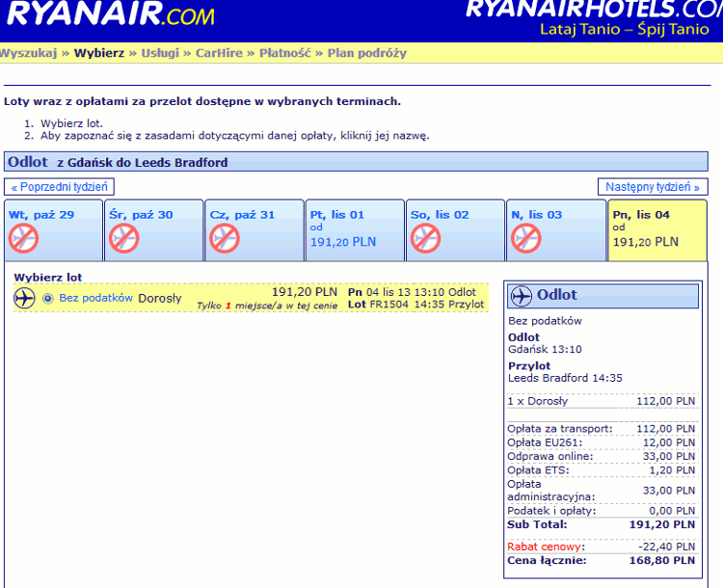Click Opłata za transport fee label
Screen dimensions: 723x588
pyautogui.click(x=560, y=429)
